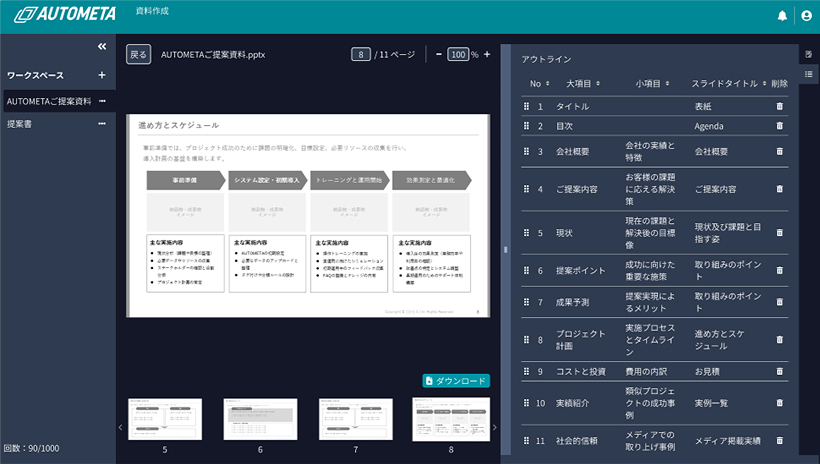The width and height of the screenshot is (820, 464).
Task: Delete the 会社概要 outline row
Action: [780, 152]
